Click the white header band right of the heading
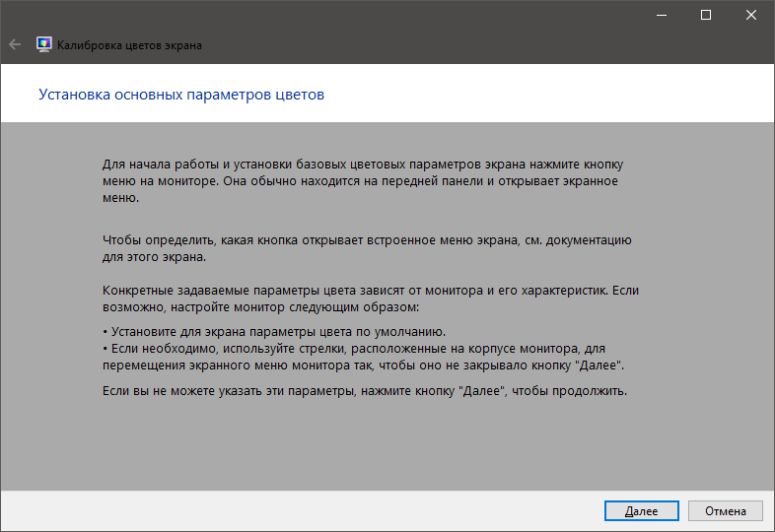 [552, 96]
